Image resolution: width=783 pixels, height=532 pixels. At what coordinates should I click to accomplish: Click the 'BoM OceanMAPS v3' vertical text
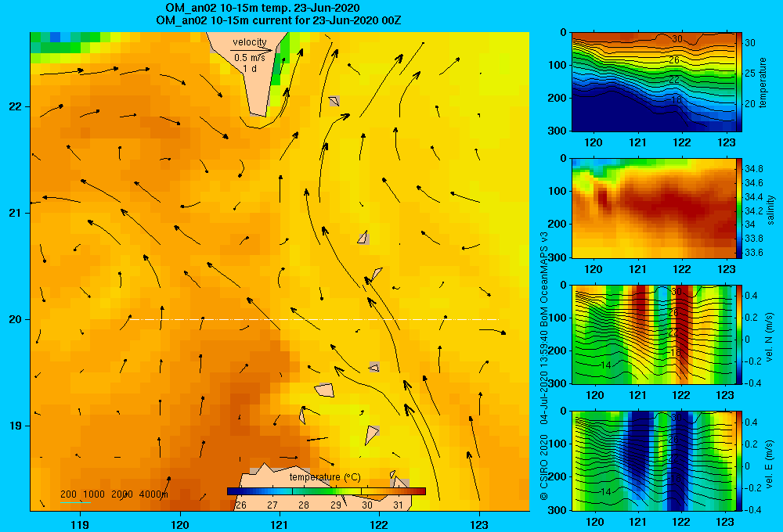[544, 271]
